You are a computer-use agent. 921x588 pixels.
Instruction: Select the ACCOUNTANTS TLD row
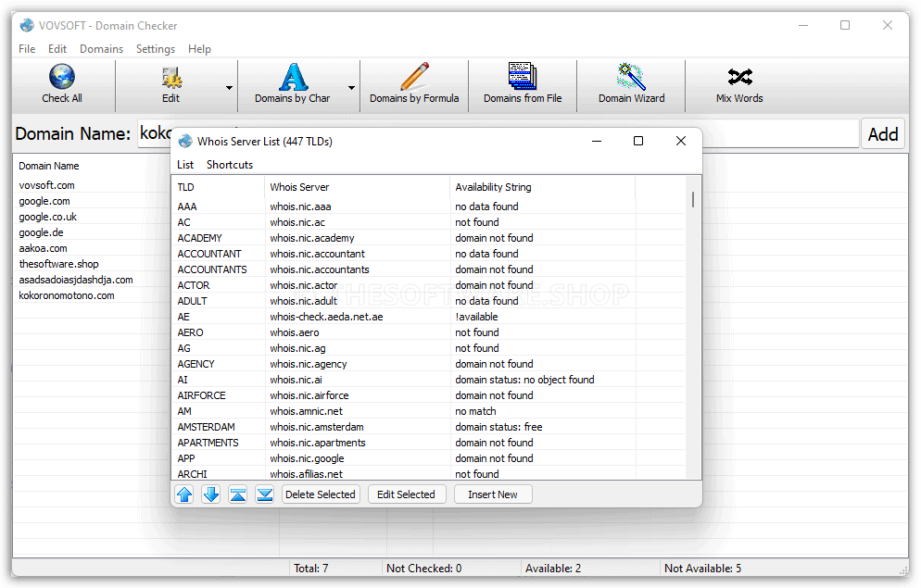click(429, 270)
